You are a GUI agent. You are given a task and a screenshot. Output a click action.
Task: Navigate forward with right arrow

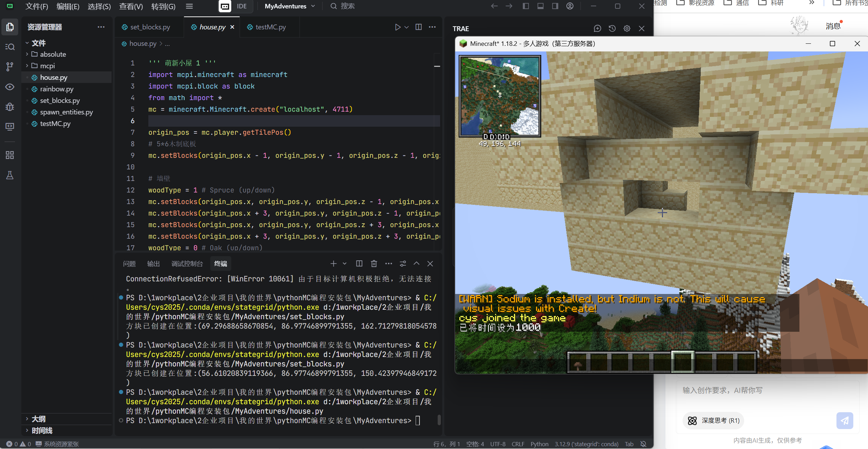pyautogui.click(x=509, y=6)
